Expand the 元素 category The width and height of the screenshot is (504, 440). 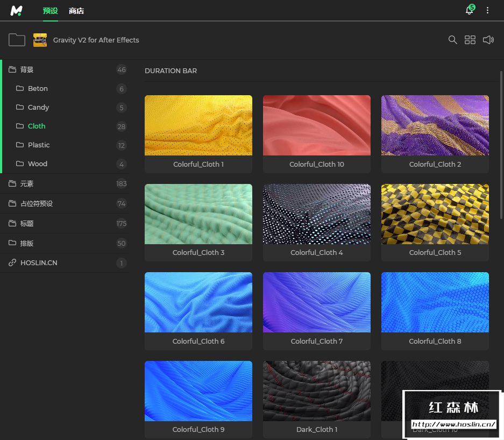tap(27, 184)
